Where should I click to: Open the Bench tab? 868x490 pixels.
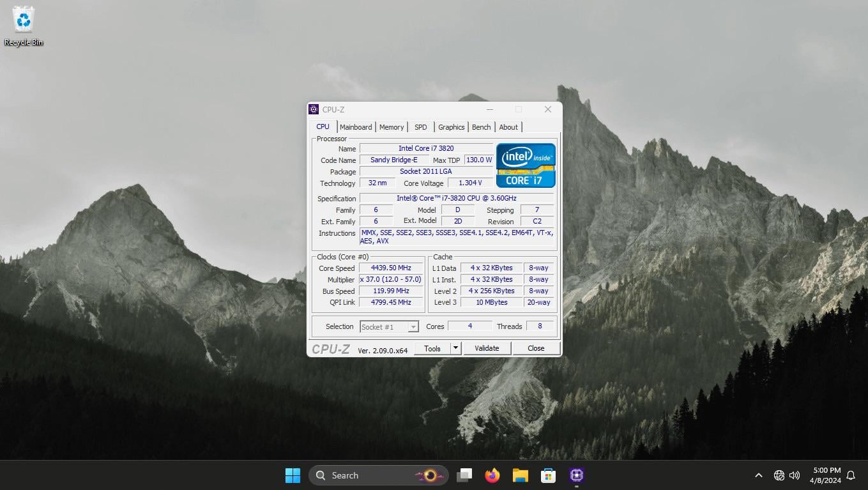pos(482,127)
